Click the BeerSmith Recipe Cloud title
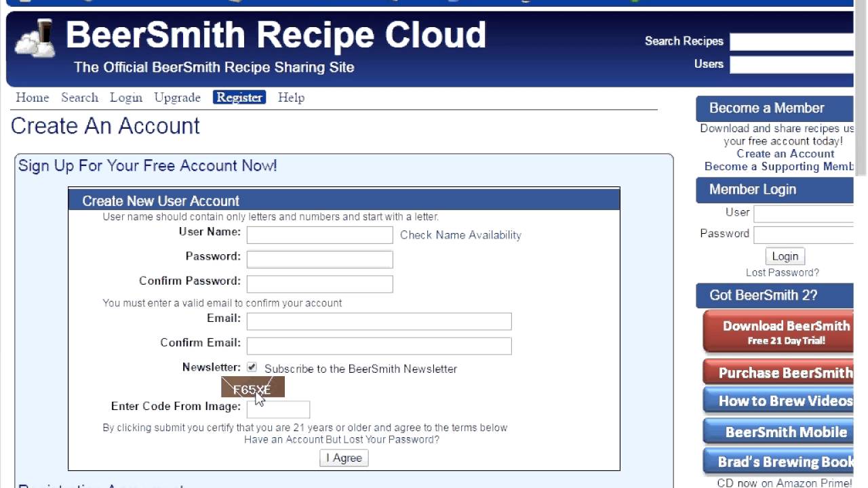The image size is (868, 488). 275,35
